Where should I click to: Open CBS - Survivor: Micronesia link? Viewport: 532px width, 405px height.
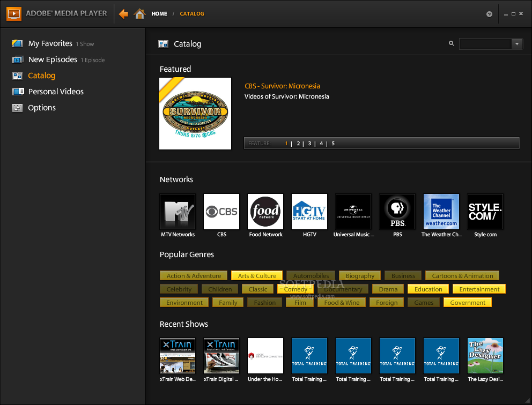tap(282, 86)
